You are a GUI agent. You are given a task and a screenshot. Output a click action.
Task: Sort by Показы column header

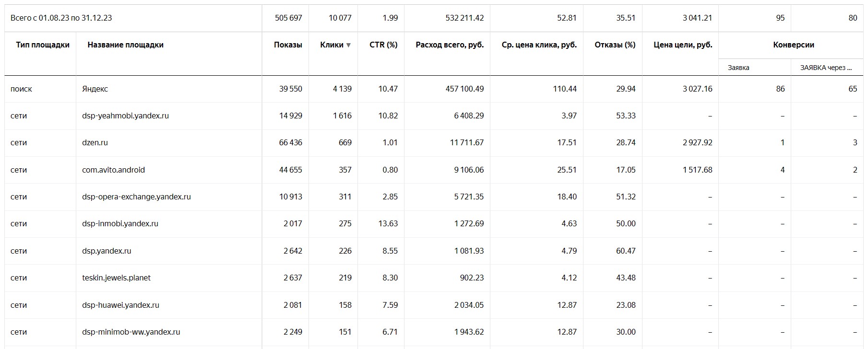point(288,45)
